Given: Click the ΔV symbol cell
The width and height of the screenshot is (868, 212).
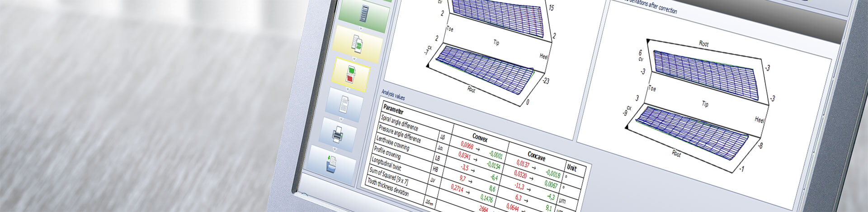Looking at the screenshot, I should point(433,180).
